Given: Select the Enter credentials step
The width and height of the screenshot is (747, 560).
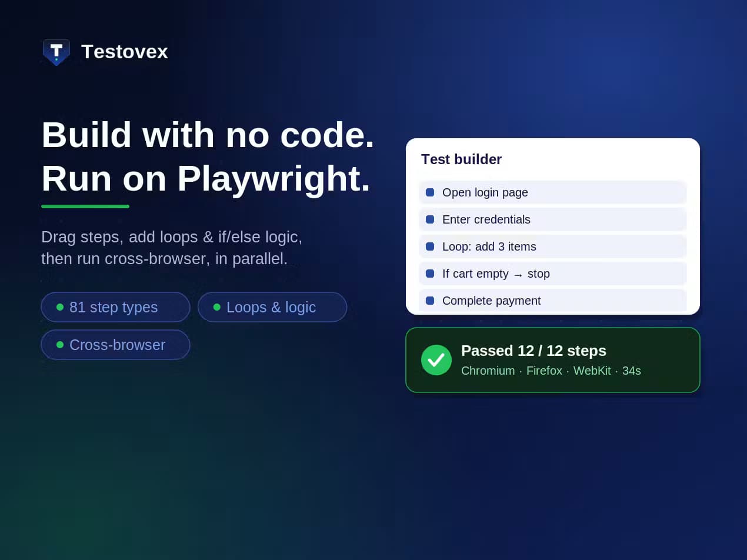Looking at the screenshot, I should [552, 219].
